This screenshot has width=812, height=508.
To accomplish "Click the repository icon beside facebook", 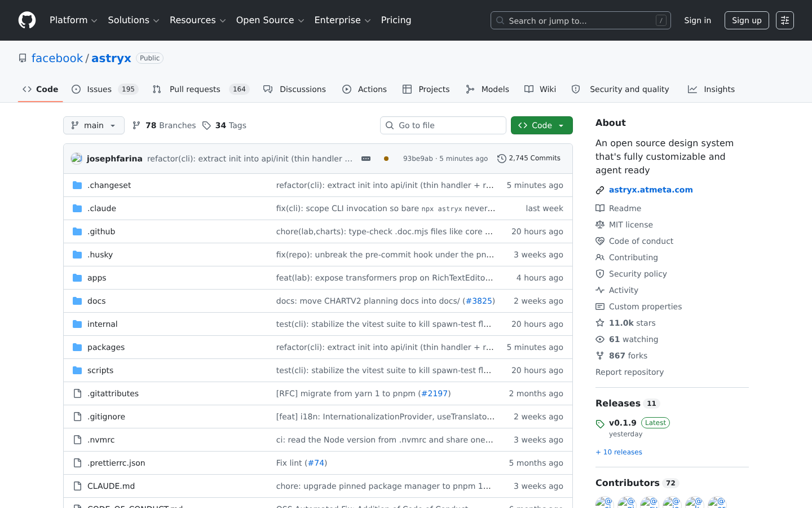I will [x=23, y=58].
